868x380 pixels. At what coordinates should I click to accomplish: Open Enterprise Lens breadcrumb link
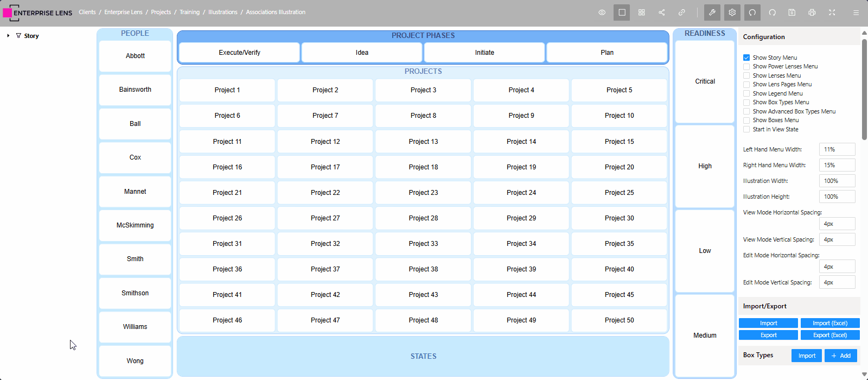point(124,12)
